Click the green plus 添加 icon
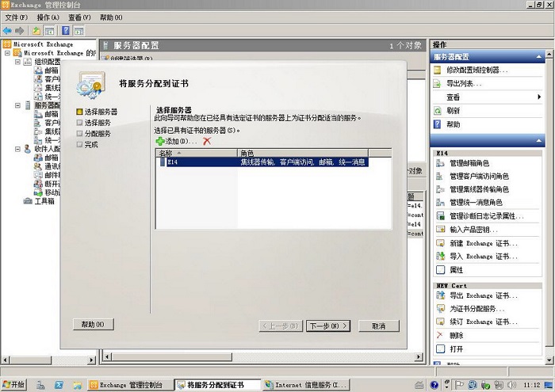This screenshot has width=555, height=392. pyautogui.click(x=160, y=142)
